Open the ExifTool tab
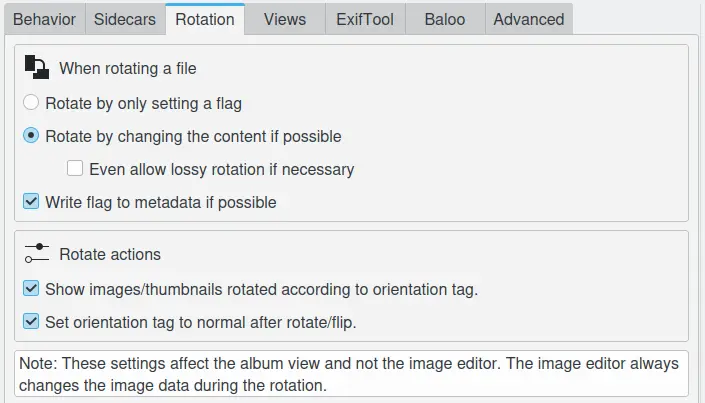This screenshot has height=403, width=705. click(x=363, y=19)
